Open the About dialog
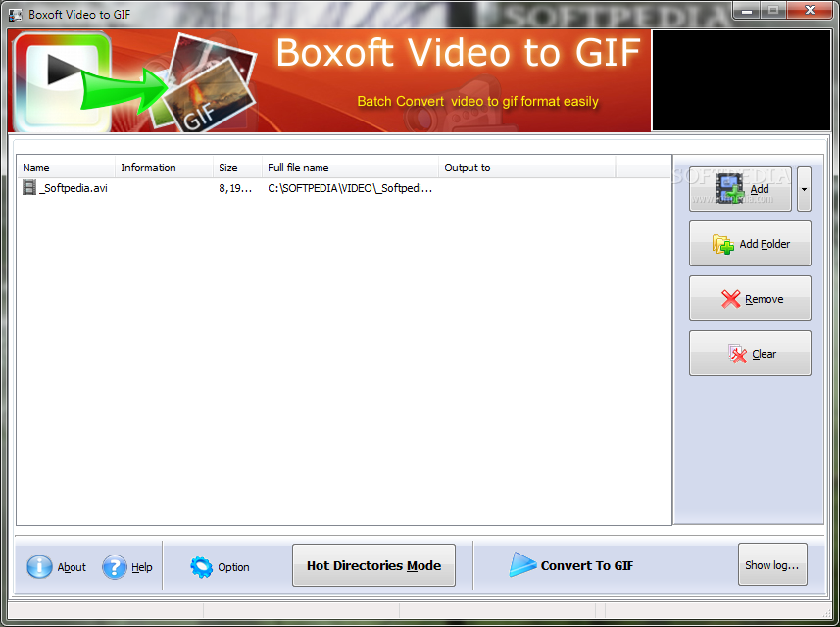Screen dimensions: 840x627 (x=56, y=567)
